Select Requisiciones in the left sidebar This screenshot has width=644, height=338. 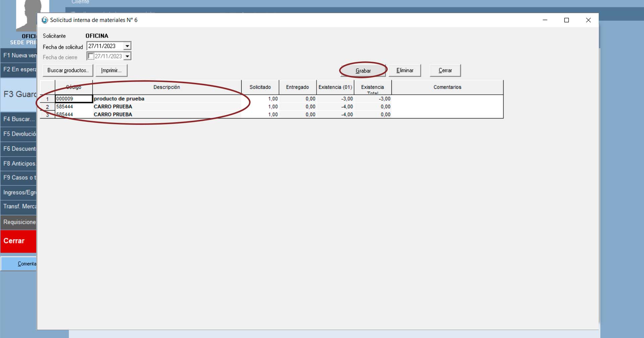tap(18, 222)
